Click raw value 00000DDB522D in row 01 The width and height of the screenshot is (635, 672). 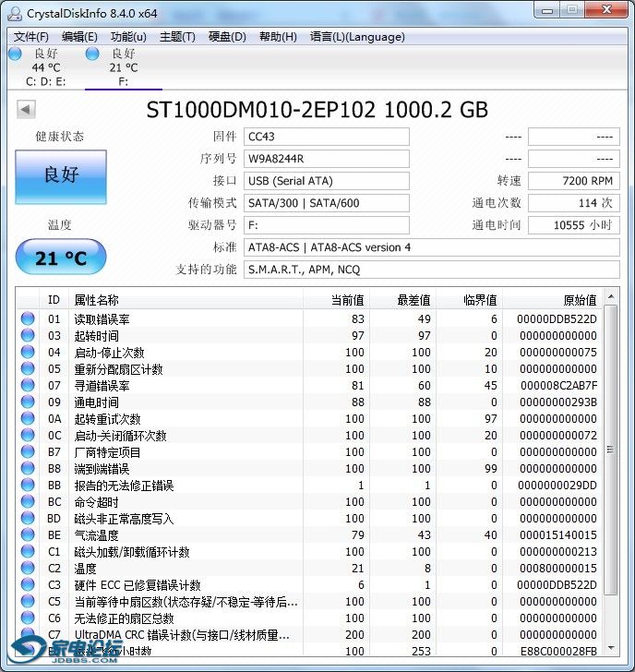pyautogui.click(x=557, y=318)
